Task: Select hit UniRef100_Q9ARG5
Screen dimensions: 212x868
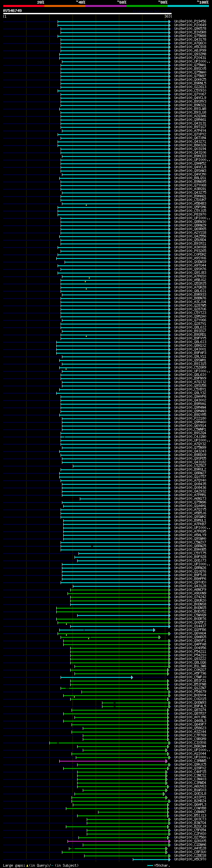Action: click(x=190, y=637)
